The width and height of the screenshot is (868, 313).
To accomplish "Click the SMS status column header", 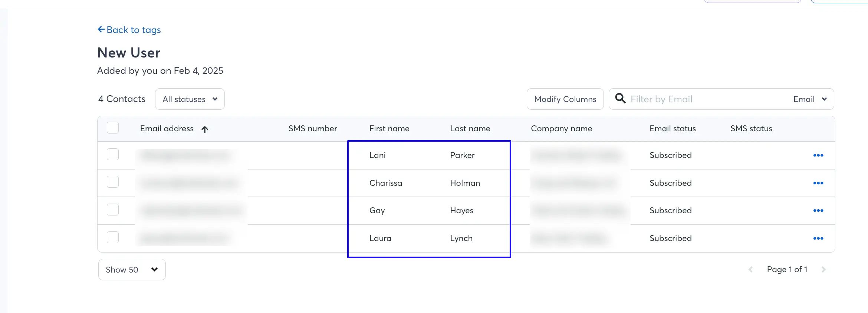I will coord(752,129).
